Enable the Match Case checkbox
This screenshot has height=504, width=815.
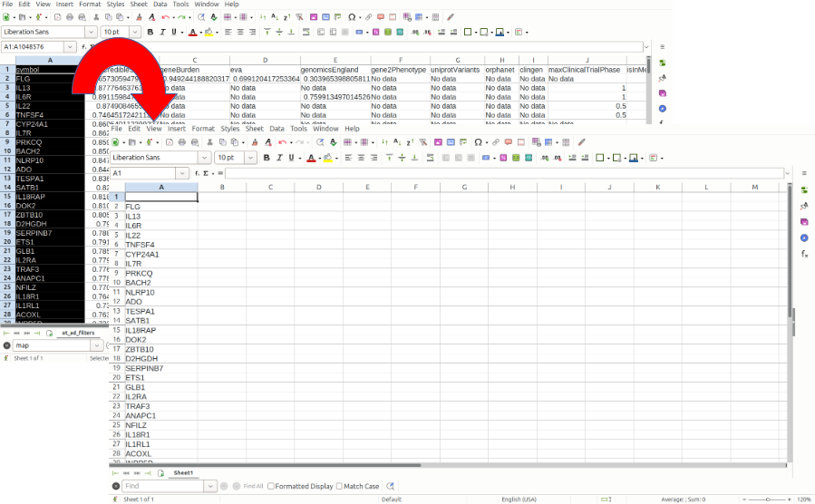point(340,486)
